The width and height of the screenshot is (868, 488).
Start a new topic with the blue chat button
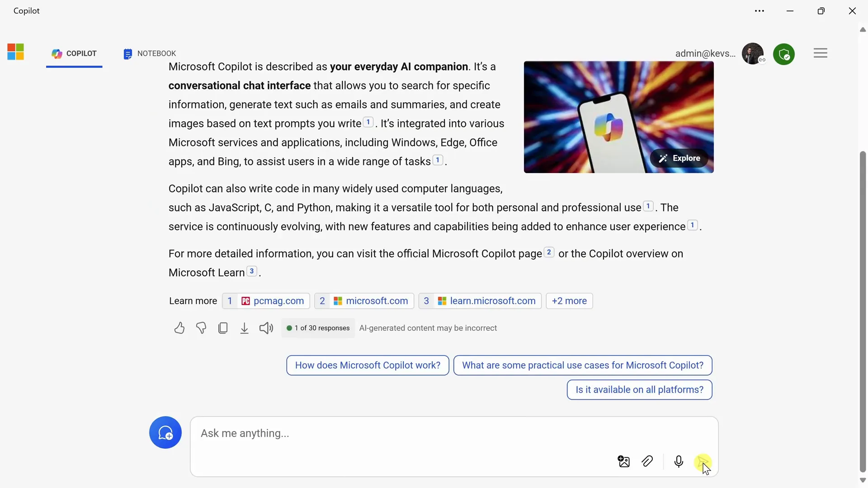tap(165, 432)
